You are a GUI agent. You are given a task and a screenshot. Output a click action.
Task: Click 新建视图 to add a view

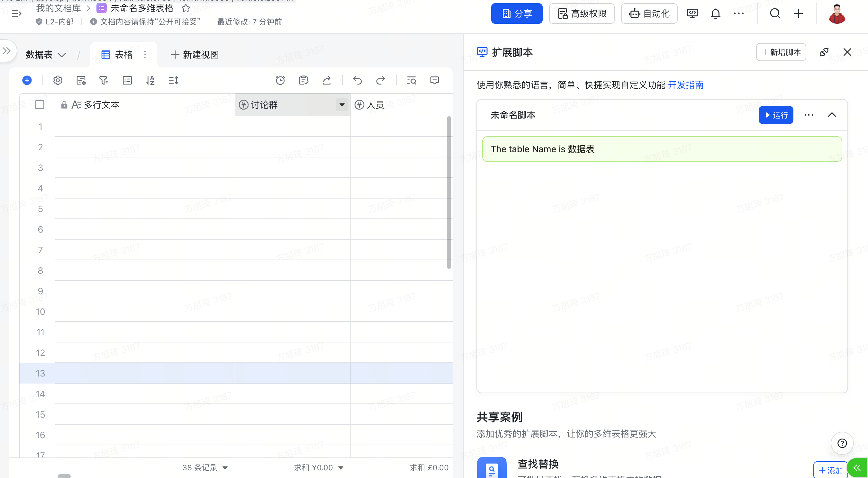(195, 55)
